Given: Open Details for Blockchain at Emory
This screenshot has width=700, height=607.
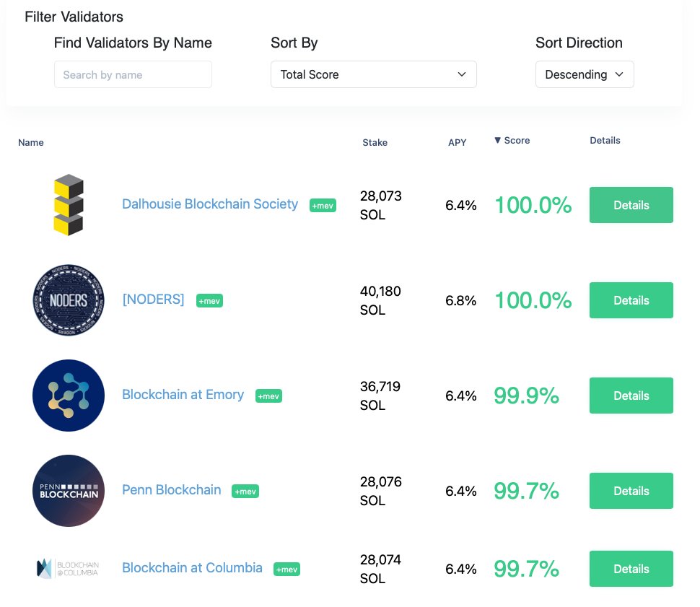Looking at the screenshot, I should [x=631, y=396].
